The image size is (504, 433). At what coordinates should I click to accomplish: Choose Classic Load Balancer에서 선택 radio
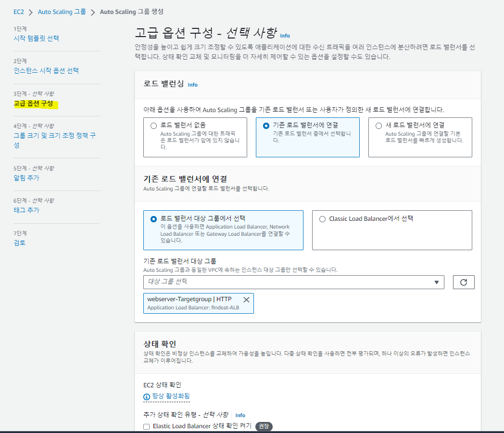tap(322, 219)
